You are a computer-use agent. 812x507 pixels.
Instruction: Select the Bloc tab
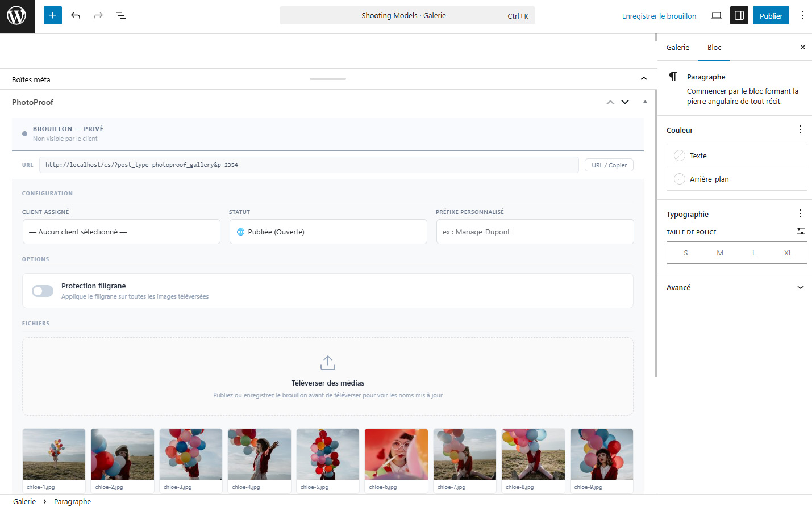pyautogui.click(x=714, y=48)
